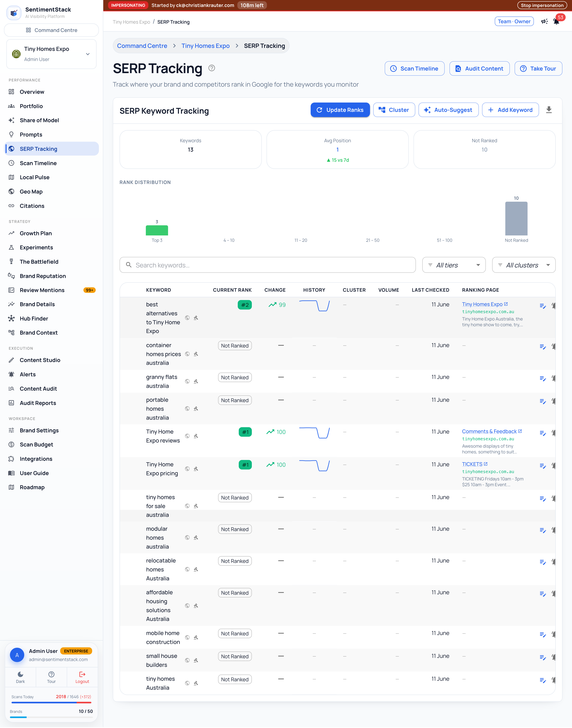Click Stop impersonation

(542, 5)
